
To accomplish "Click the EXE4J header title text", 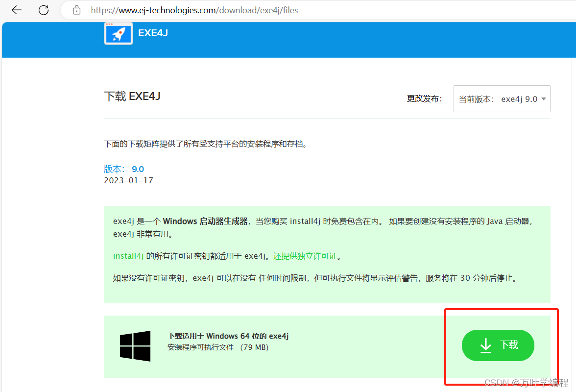I will click(x=153, y=33).
